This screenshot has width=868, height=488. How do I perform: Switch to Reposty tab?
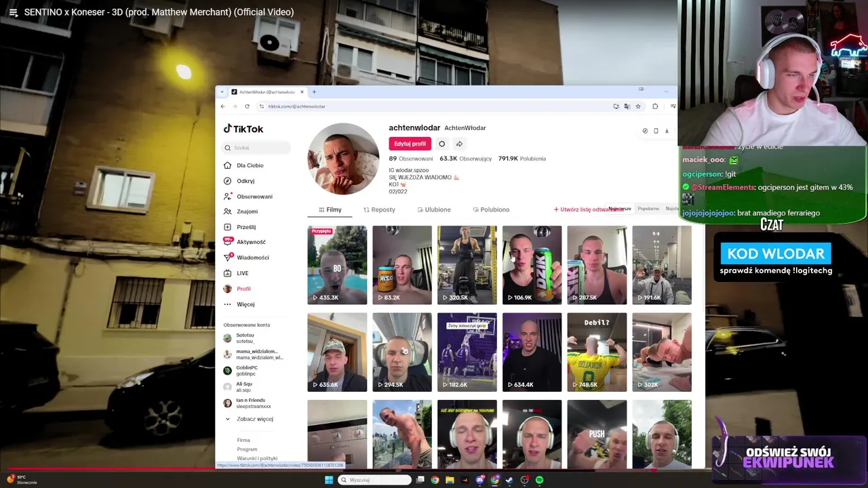[379, 209]
